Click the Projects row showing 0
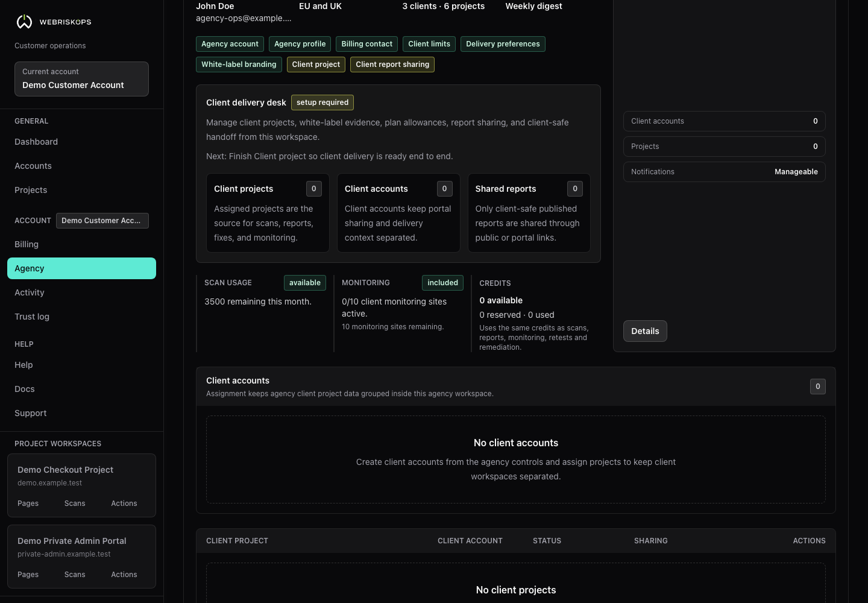 (725, 147)
